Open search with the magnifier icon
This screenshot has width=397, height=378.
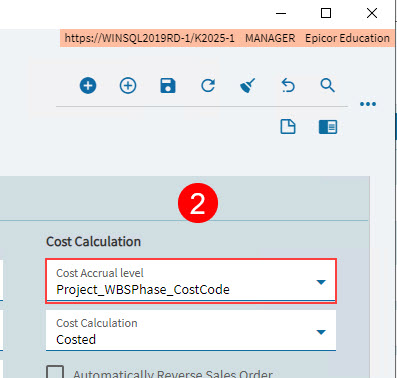328,85
